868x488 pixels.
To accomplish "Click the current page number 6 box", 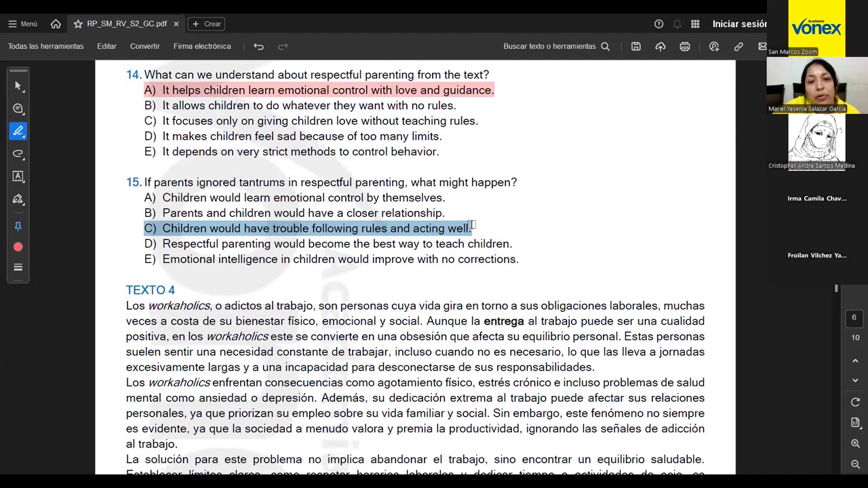I will 854,317.
